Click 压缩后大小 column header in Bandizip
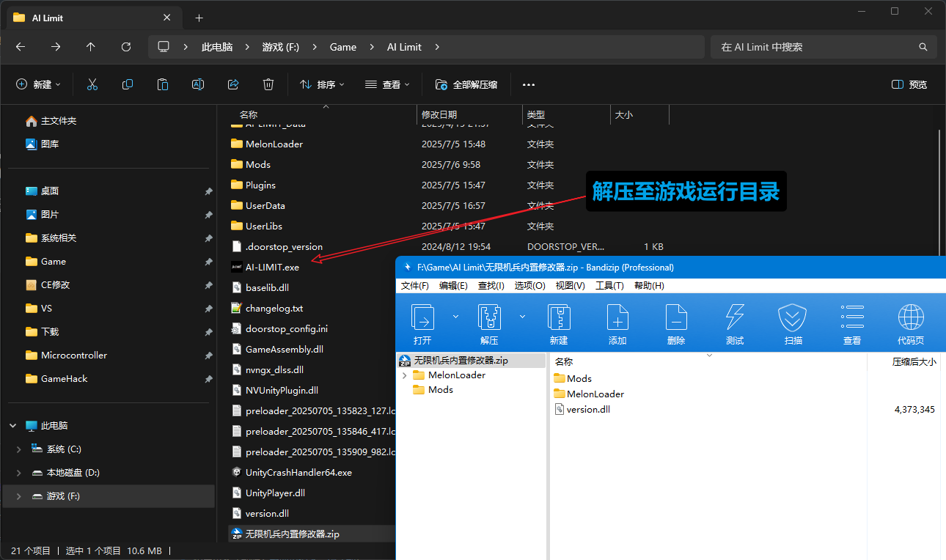Screen dimensions: 946x560 coord(914,361)
